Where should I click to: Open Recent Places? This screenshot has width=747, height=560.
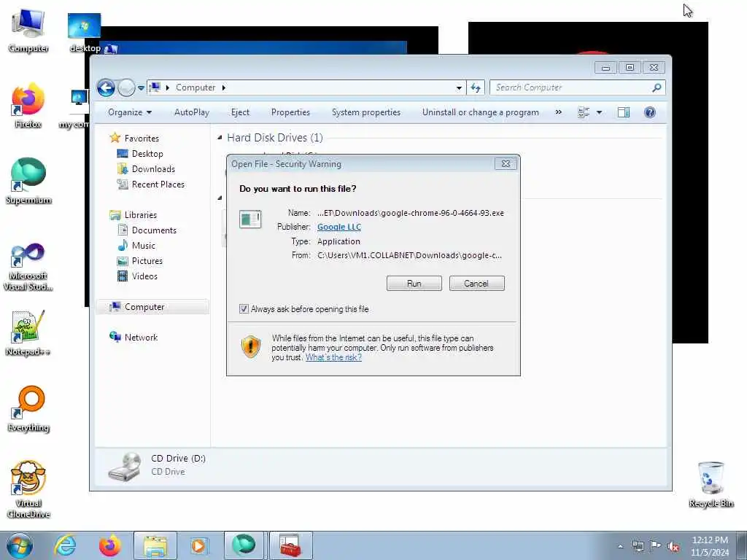click(x=158, y=184)
